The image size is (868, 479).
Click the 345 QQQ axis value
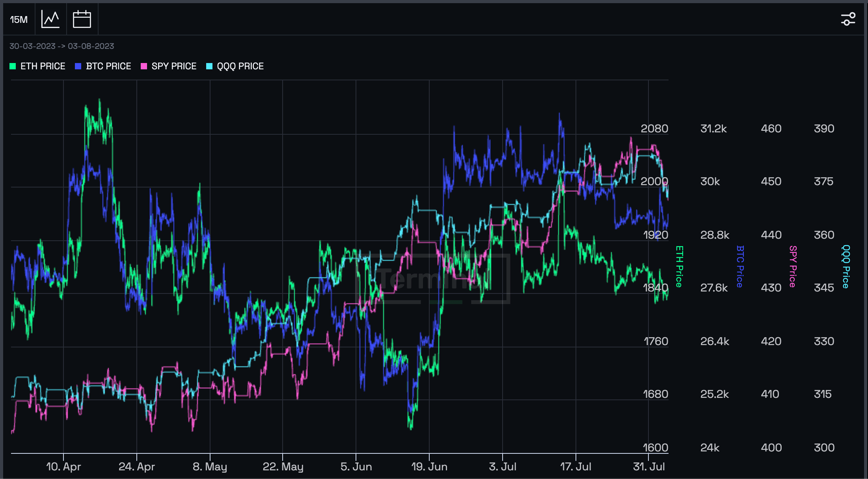[x=824, y=288]
